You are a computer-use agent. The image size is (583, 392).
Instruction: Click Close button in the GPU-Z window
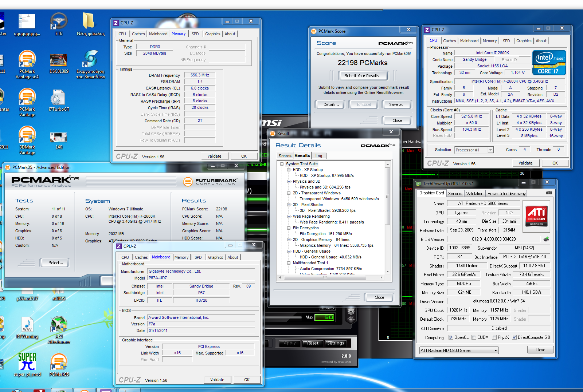(540, 350)
